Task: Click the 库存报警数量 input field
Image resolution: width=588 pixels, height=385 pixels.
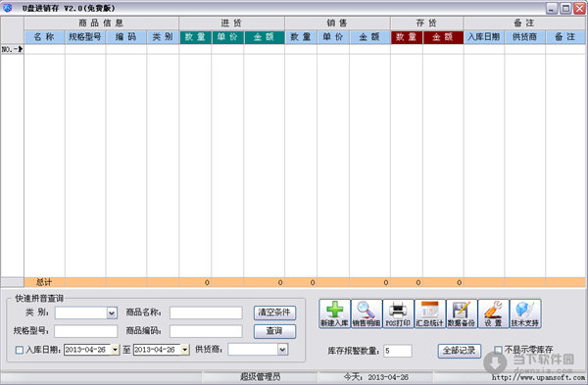Action: (x=398, y=351)
